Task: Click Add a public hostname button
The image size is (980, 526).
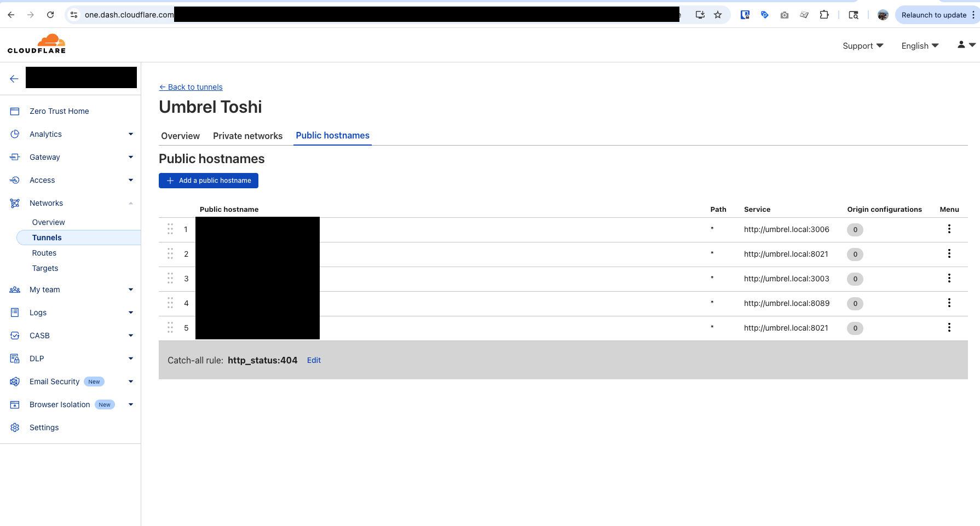Action: pyautogui.click(x=209, y=181)
